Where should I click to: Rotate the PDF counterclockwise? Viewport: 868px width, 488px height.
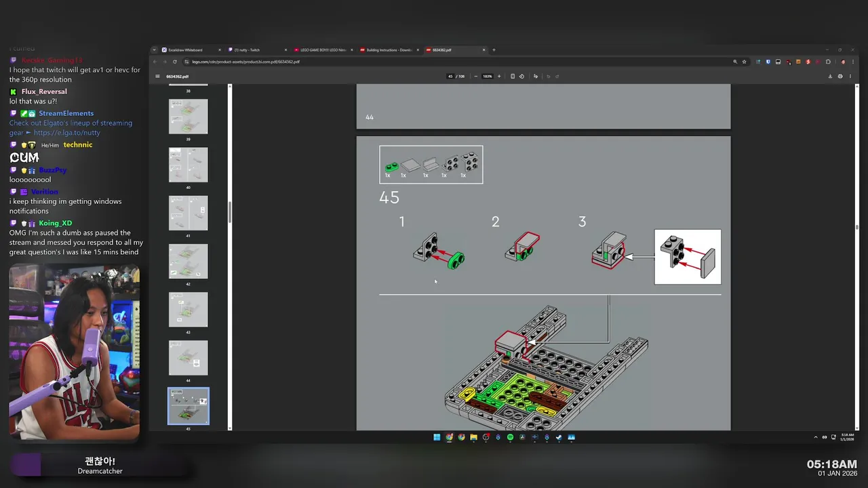click(x=521, y=76)
